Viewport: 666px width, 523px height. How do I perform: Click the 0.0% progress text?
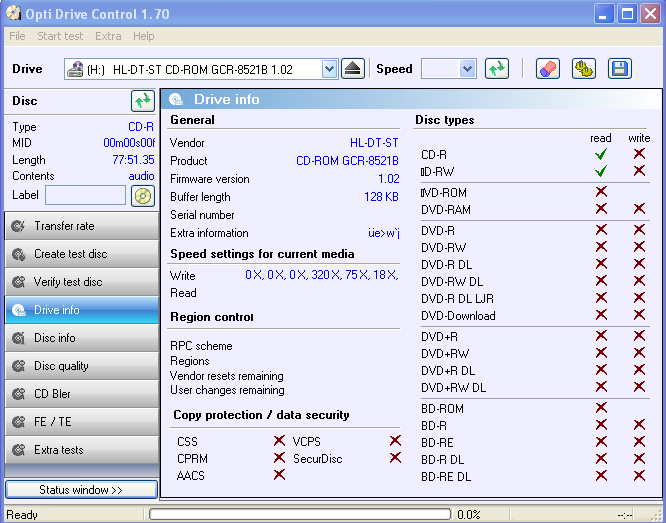coord(469,515)
